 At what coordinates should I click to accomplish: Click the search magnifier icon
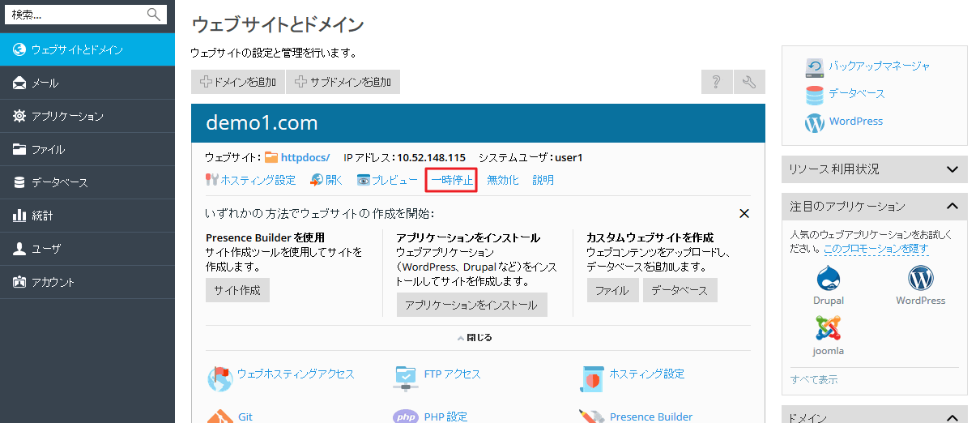coord(154,15)
